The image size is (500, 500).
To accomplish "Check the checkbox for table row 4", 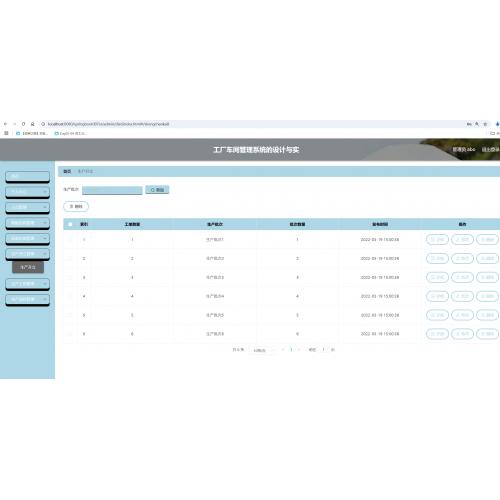I will pos(70,296).
